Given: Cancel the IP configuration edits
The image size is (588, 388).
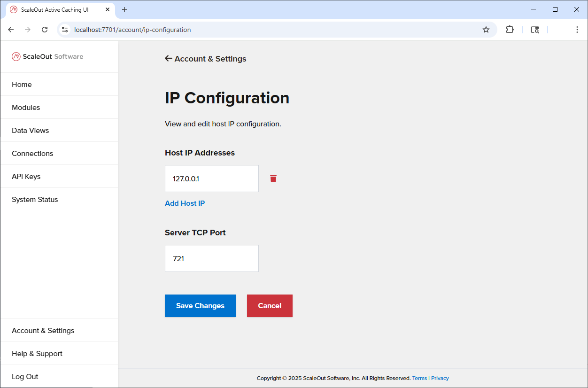Looking at the screenshot, I should tap(270, 306).
